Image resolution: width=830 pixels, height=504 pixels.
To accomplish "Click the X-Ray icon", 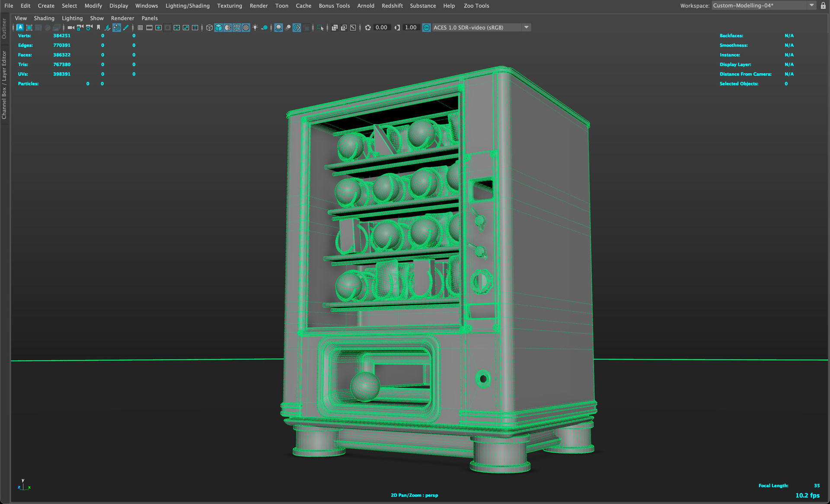I will (x=335, y=27).
